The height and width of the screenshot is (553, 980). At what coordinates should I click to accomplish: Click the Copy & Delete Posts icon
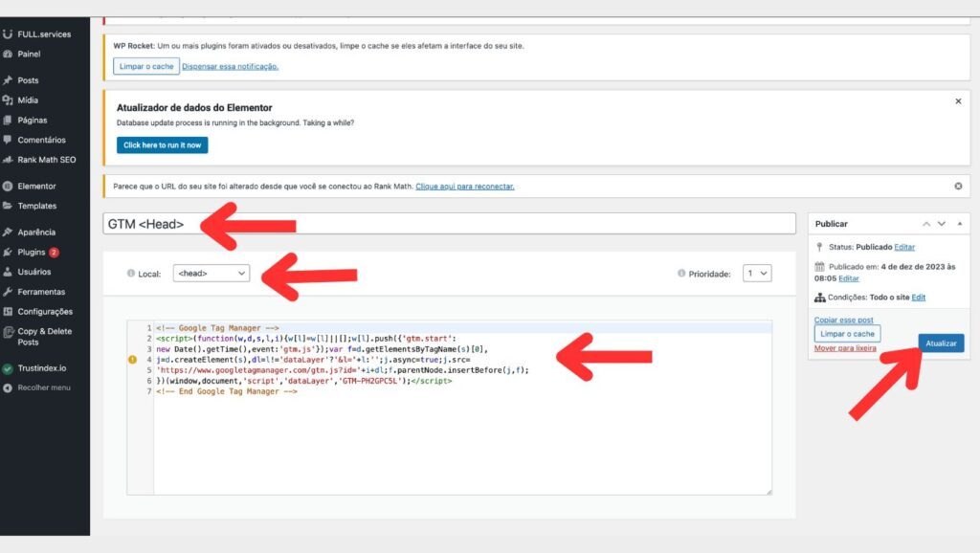tap(8, 332)
